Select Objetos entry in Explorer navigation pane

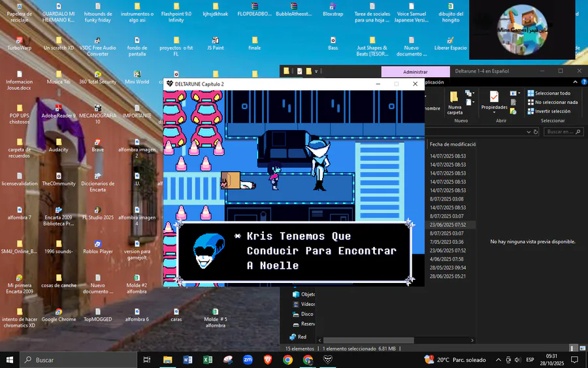click(304, 294)
